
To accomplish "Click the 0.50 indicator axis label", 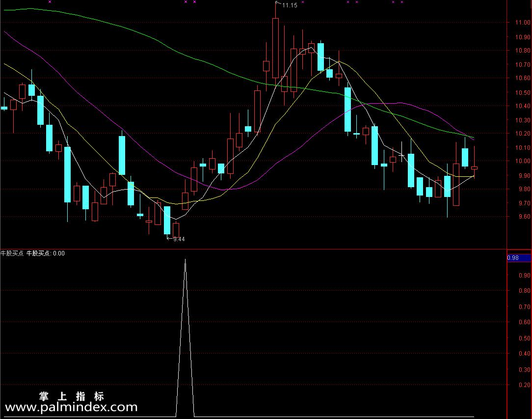I will [525, 338].
